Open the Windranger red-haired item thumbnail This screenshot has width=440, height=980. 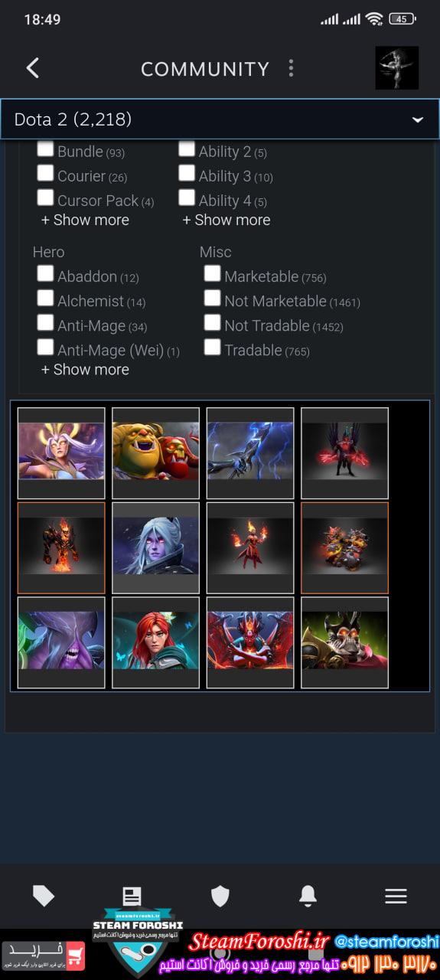tap(155, 642)
